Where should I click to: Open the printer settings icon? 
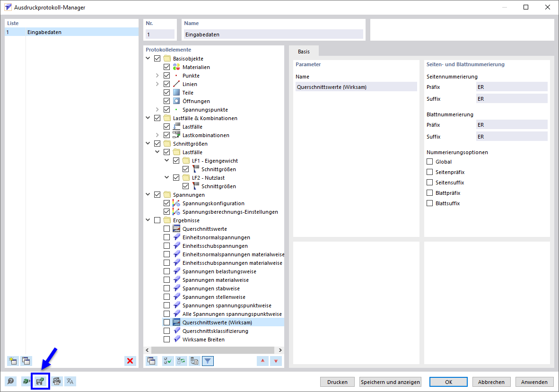click(x=57, y=381)
